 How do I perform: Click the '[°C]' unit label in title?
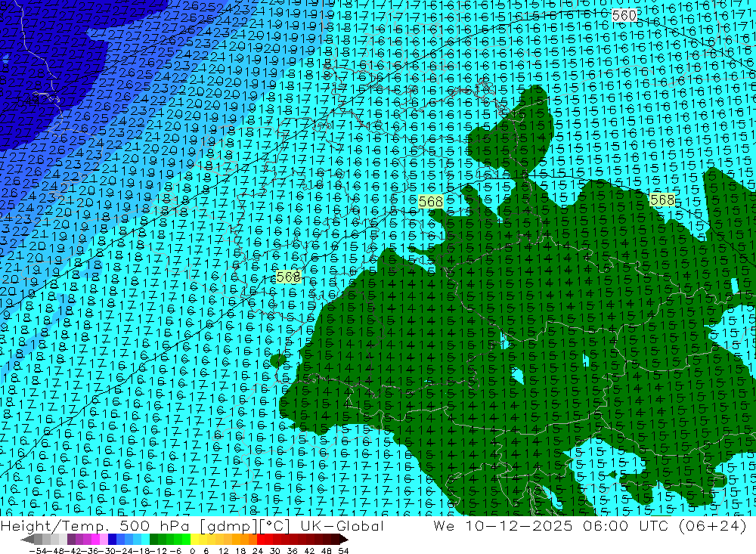[x=275, y=526]
